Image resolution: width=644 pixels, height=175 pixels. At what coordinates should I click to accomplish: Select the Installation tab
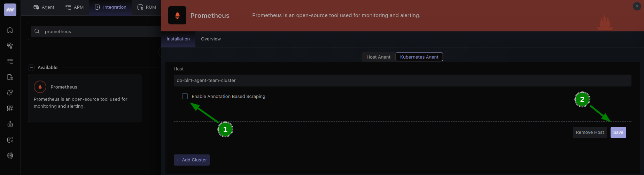(178, 39)
